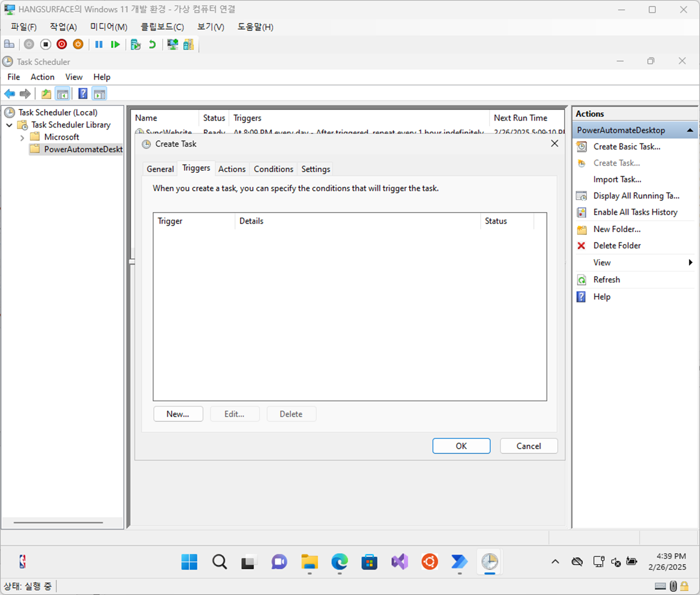Open File Explorer from the taskbar
The width and height of the screenshot is (700, 595).
tap(309, 562)
